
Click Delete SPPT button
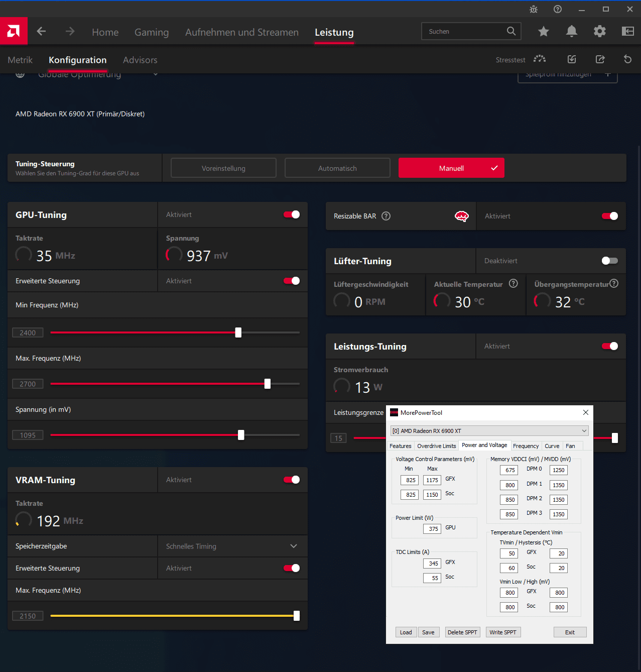[x=462, y=632]
